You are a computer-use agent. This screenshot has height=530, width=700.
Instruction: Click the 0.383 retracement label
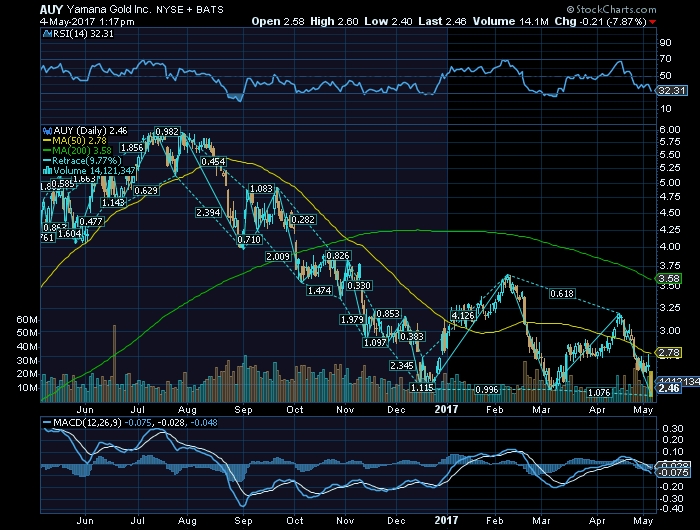coord(412,337)
